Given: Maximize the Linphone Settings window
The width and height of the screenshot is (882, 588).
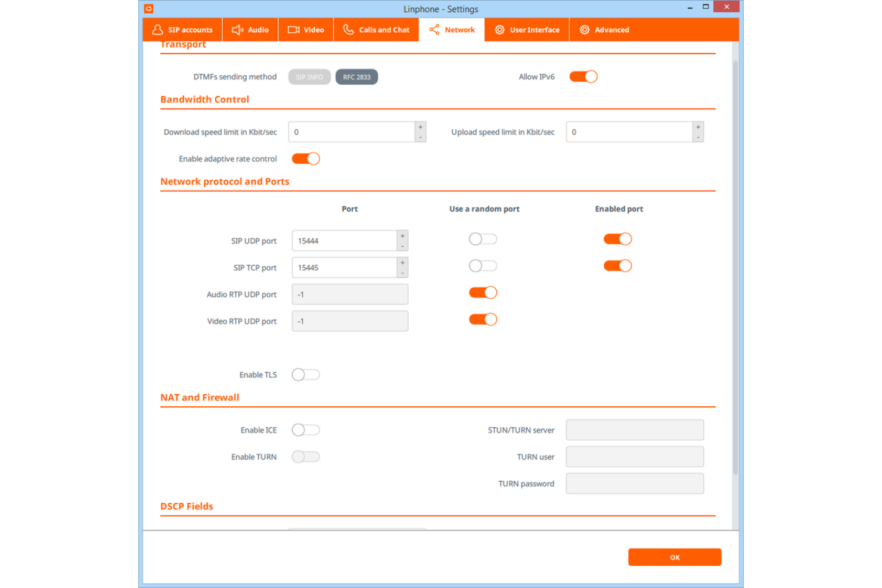Looking at the screenshot, I should tap(706, 7).
